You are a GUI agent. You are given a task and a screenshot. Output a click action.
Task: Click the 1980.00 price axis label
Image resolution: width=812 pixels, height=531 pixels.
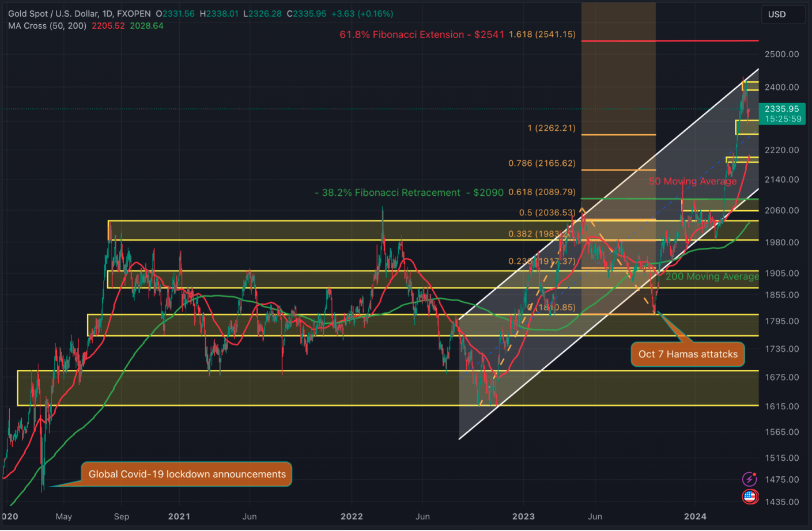click(782, 242)
